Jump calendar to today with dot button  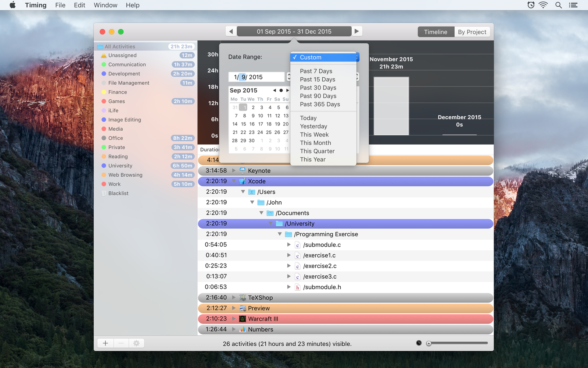click(x=281, y=90)
